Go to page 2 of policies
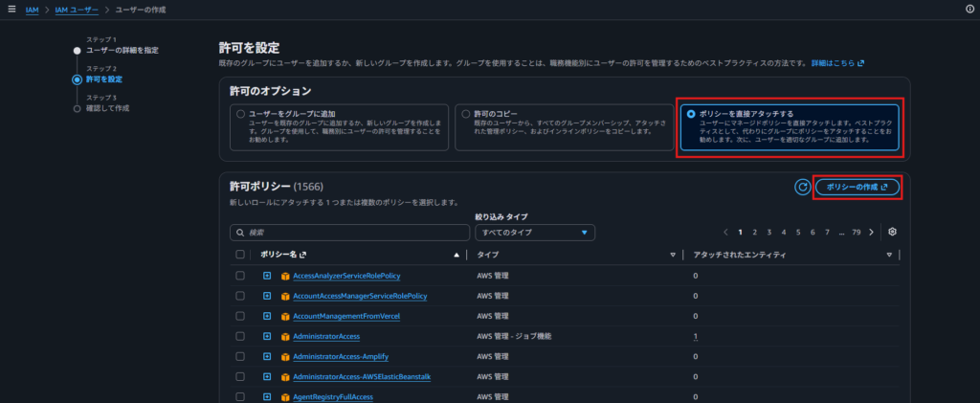 click(x=754, y=233)
